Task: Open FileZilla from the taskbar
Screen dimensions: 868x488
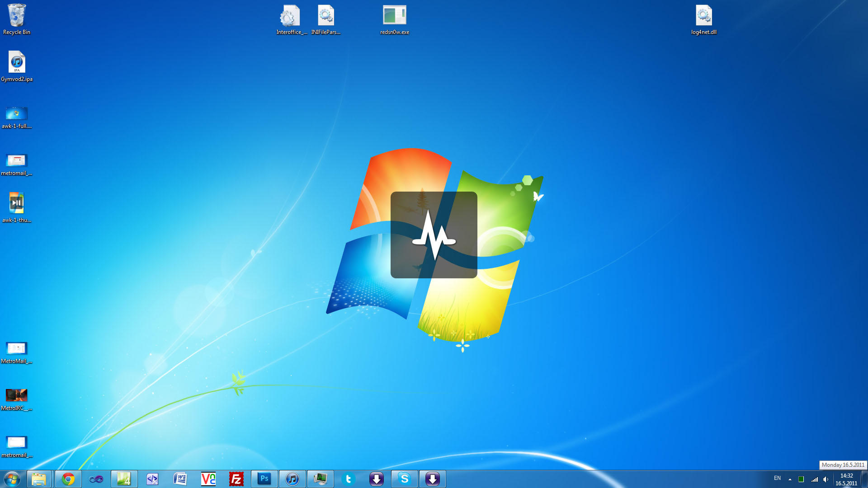Action: [x=236, y=479]
